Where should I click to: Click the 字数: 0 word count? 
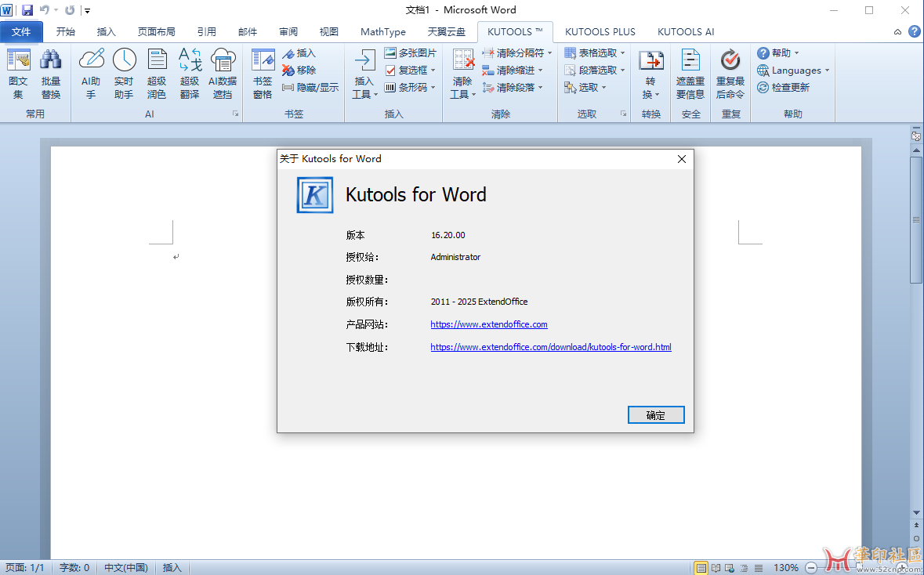pyautogui.click(x=74, y=568)
